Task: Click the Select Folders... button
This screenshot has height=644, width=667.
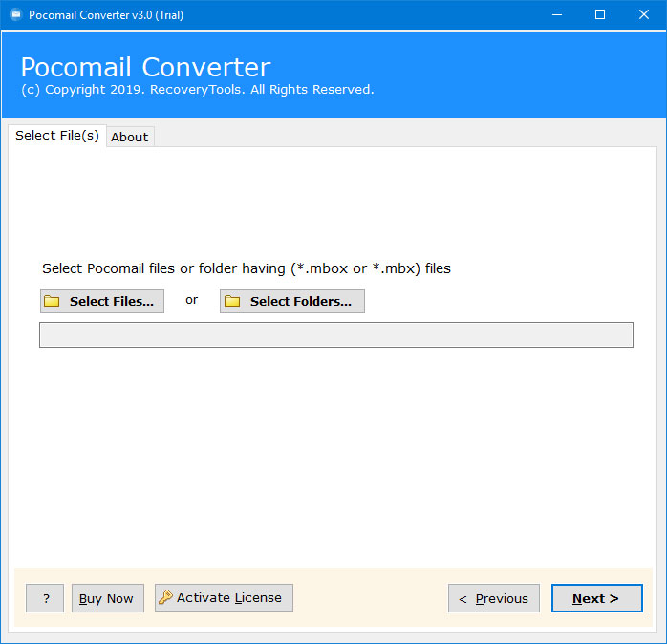Action: pos(292,301)
